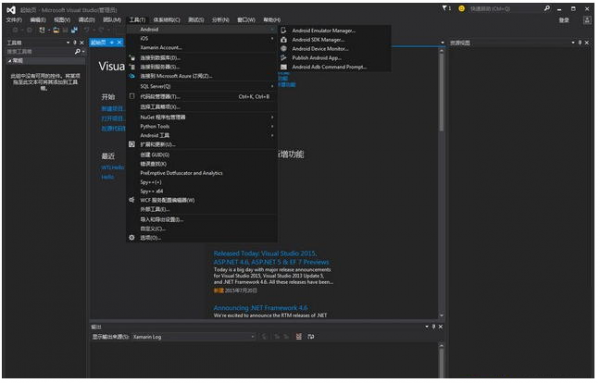Open the output panel window position dropdown
Screen dimensions: 600x383
coord(428,328)
